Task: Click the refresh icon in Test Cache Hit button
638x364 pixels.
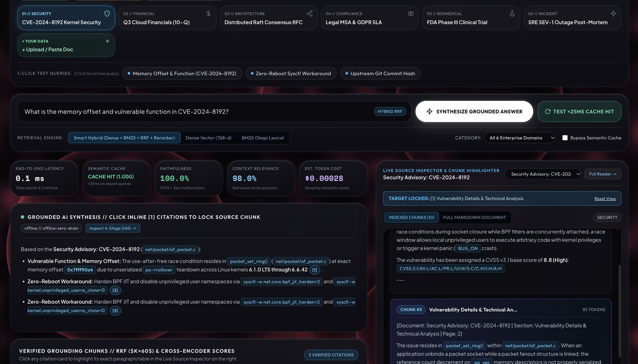Action: [x=548, y=111]
